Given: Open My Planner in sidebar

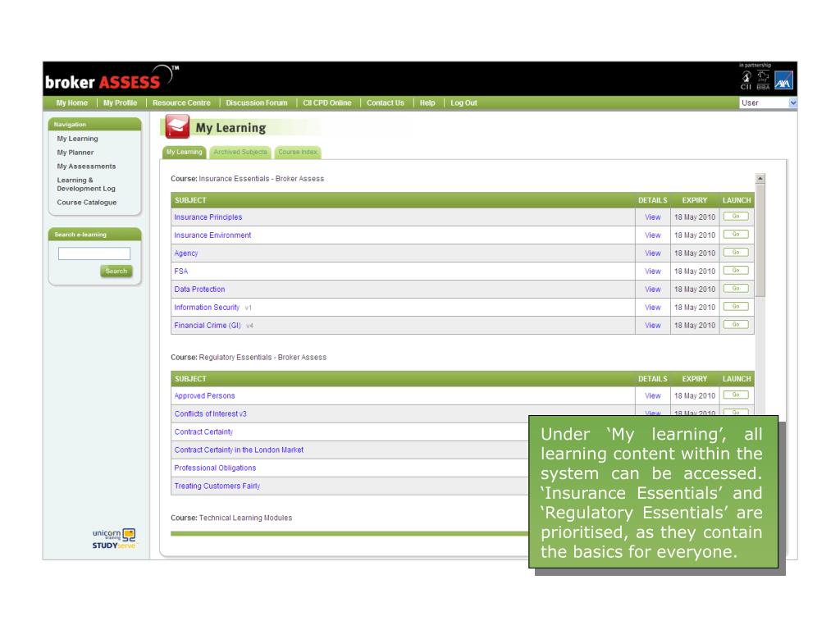Looking at the screenshot, I should [75, 152].
